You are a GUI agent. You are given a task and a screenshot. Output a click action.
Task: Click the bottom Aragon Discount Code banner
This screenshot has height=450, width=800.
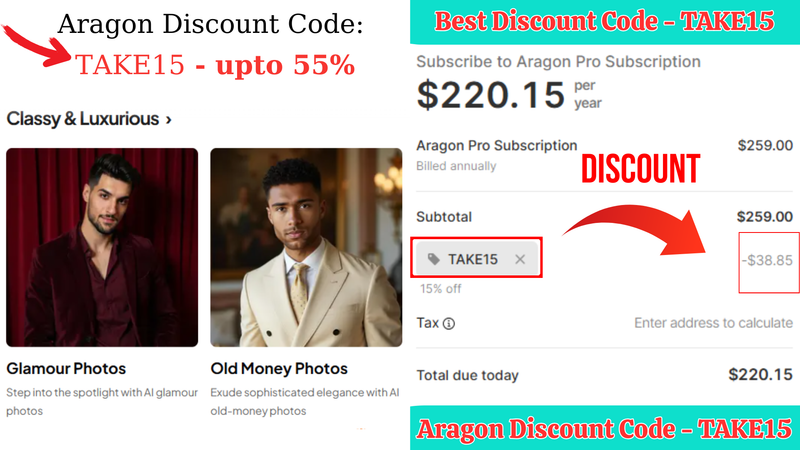coord(605,428)
